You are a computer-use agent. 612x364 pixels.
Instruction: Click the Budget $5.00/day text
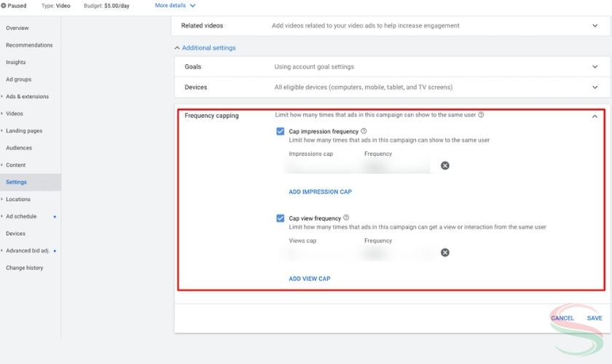106,6
